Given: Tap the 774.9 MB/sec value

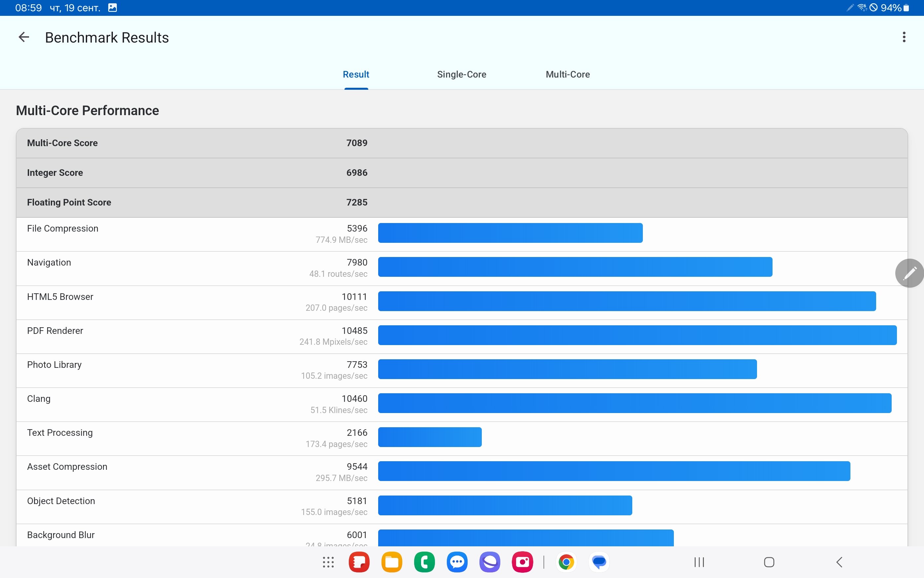Looking at the screenshot, I should point(342,240).
